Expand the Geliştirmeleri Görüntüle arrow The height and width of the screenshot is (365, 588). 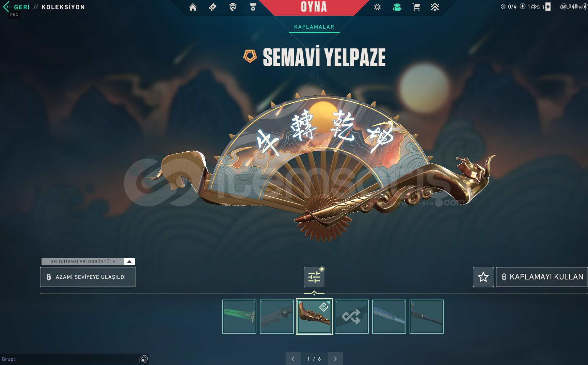pos(129,262)
